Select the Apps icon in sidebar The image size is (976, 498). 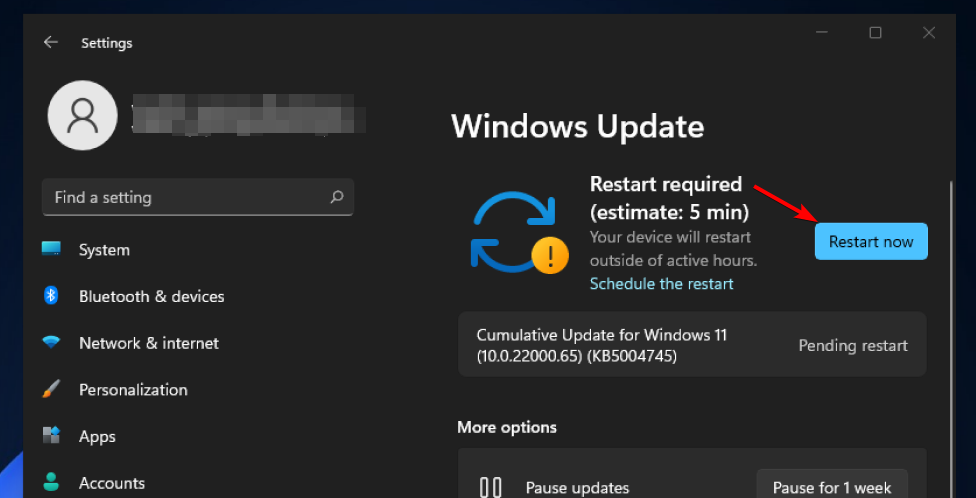pyautogui.click(x=51, y=435)
